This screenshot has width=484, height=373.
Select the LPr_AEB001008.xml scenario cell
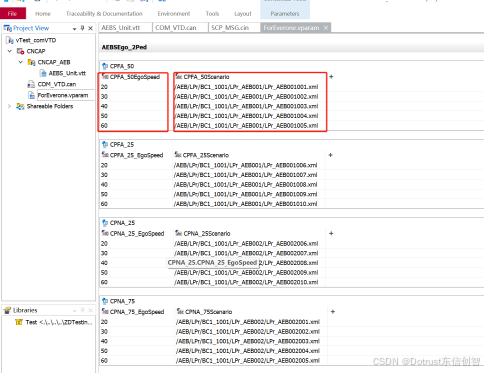[245, 185]
